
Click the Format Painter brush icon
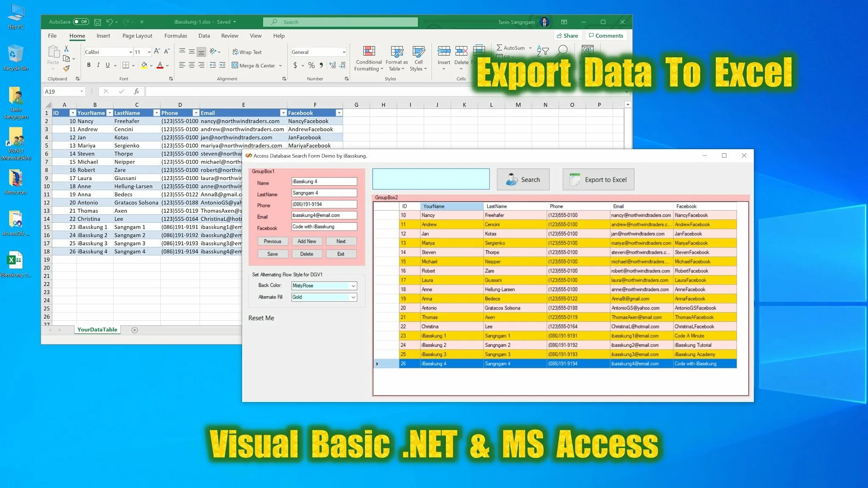pyautogui.click(x=67, y=68)
